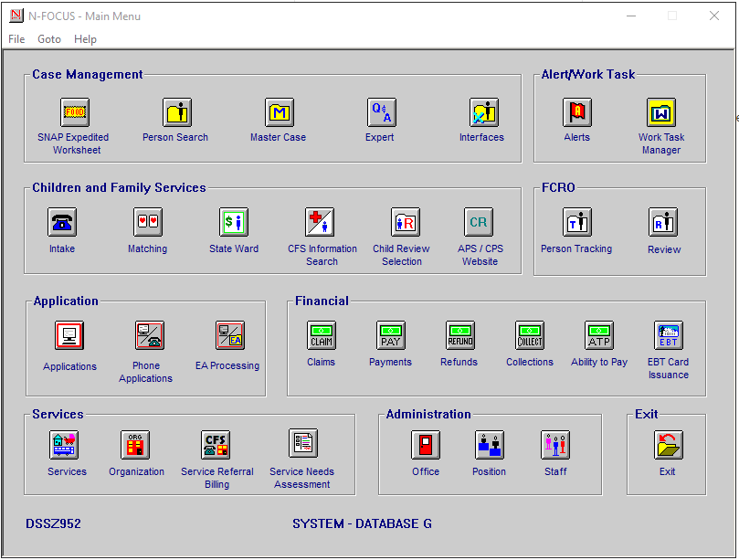
Task: Open the Master Case icon
Action: (x=279, y=112)
